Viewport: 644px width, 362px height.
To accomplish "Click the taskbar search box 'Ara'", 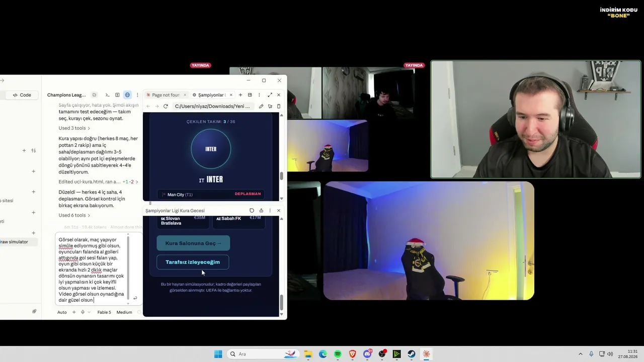I will (x=263, y=354).
